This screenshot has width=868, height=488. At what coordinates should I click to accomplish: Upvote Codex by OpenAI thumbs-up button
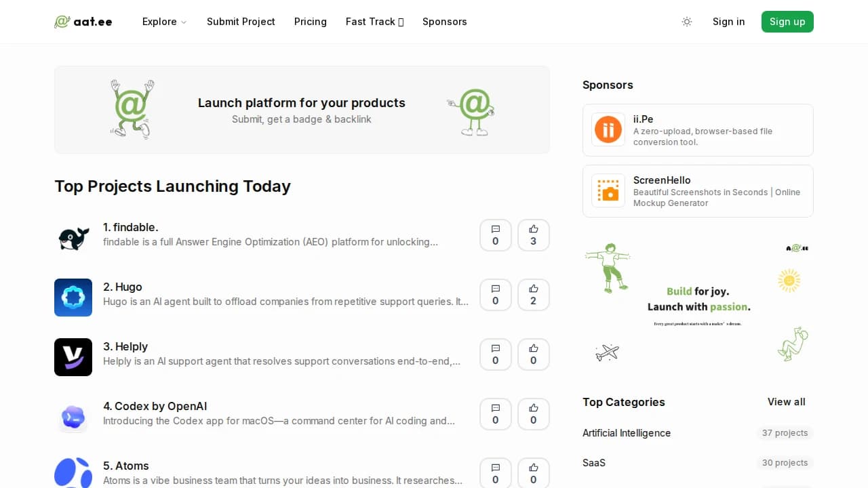tap(534, 414)
